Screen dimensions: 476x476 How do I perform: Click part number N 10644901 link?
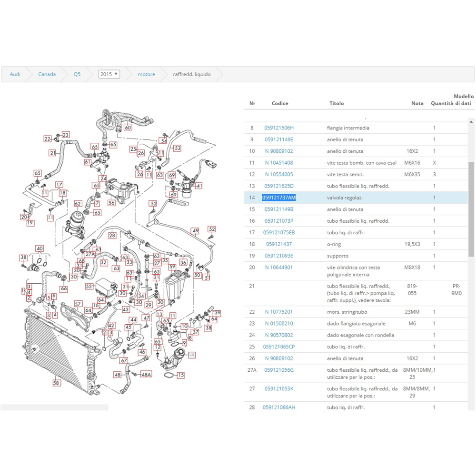(x=279, y=268)
